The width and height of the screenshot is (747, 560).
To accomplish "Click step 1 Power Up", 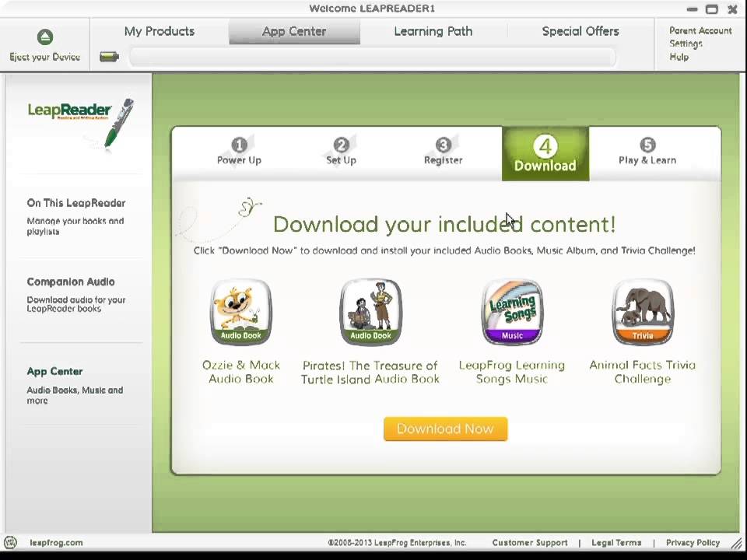I will pos(239,152).
